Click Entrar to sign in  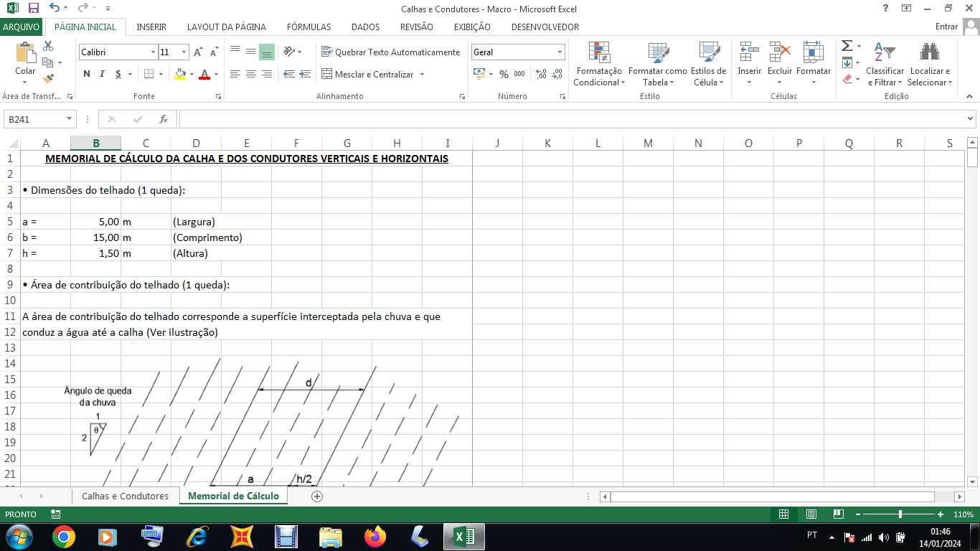pos(946,27)
